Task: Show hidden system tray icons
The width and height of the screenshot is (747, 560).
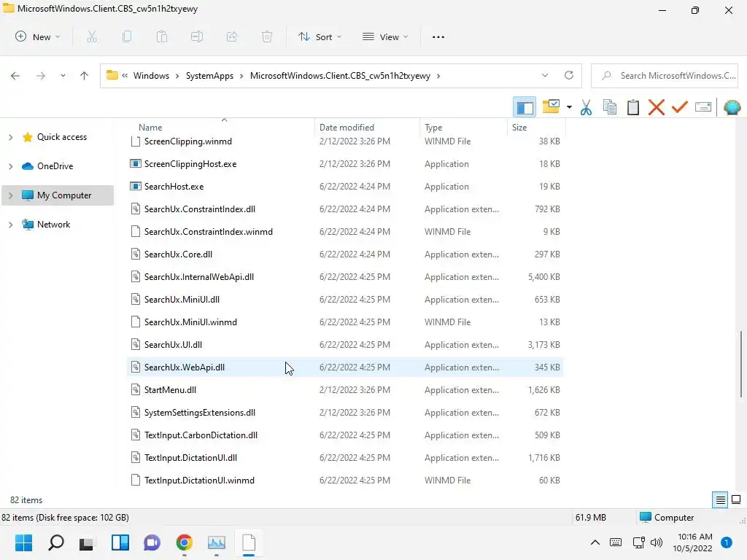Action: tap(595, 542)
